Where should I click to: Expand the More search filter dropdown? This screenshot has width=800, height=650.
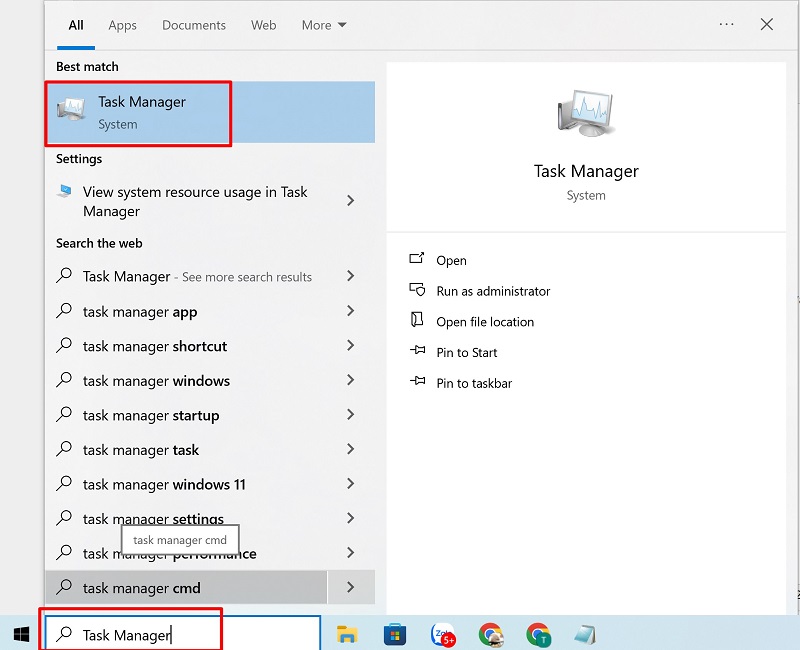click(323, 25)
